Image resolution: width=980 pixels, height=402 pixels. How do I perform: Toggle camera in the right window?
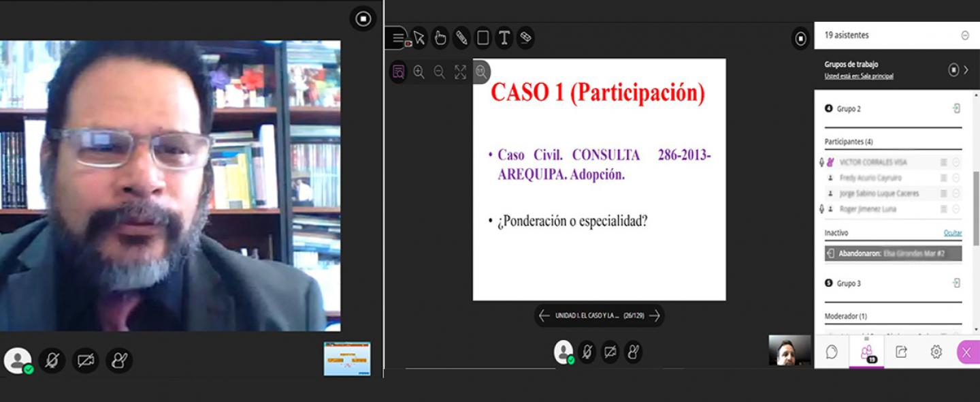610,352
